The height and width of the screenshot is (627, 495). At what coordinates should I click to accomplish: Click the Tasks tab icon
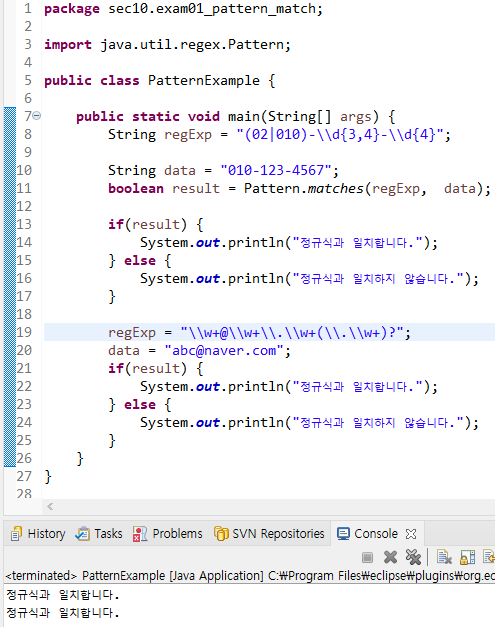point(82,534)
